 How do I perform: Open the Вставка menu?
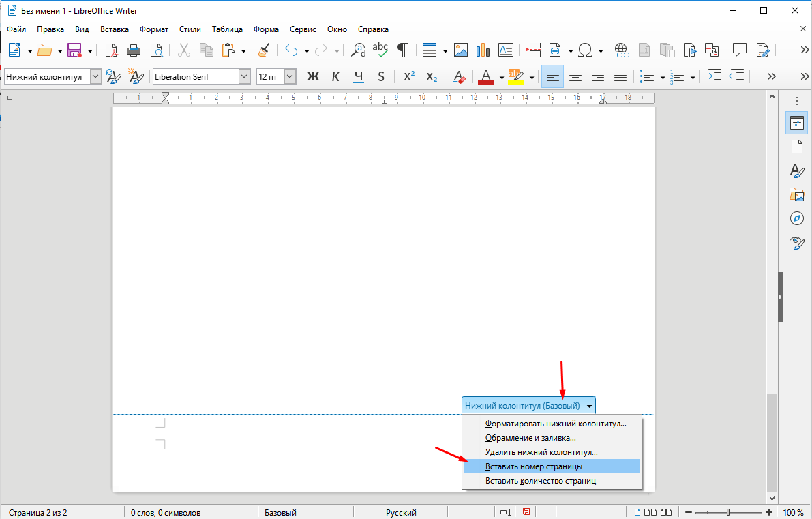pos(115,29)
